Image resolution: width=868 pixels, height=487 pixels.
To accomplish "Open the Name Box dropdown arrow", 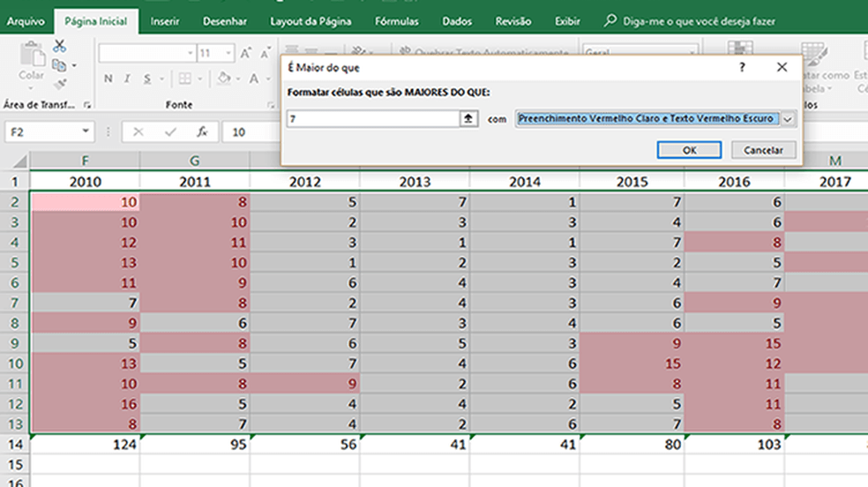I will coord(86,131).
